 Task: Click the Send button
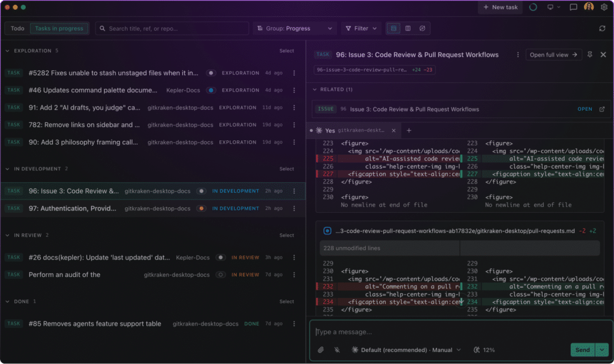coord(582,350)
